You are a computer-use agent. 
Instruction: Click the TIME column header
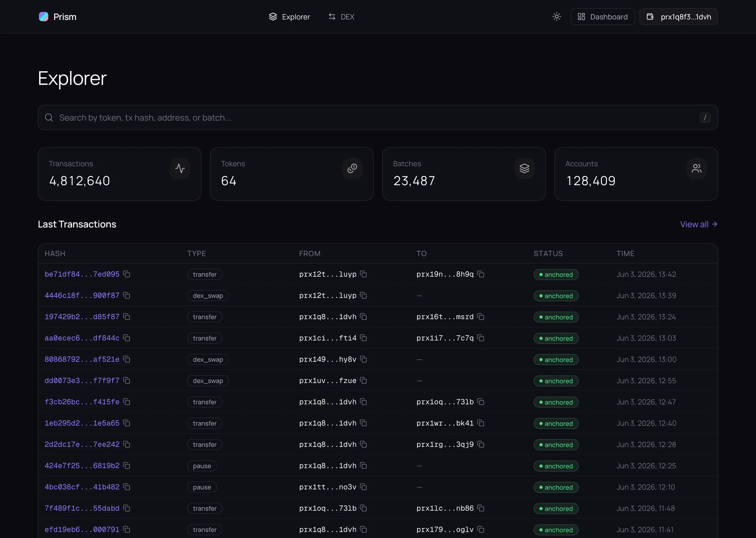[x=625, y=254]
